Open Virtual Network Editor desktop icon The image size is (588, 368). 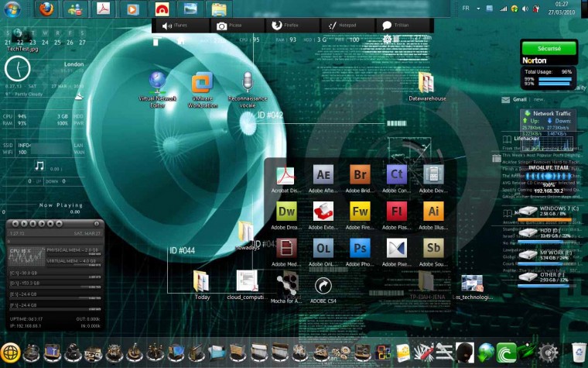pos(158,82)
